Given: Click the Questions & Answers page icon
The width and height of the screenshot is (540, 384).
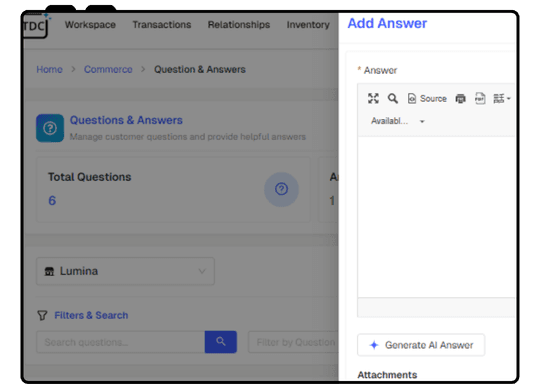Looking at the screenshot, I should (x=50, y=128).
